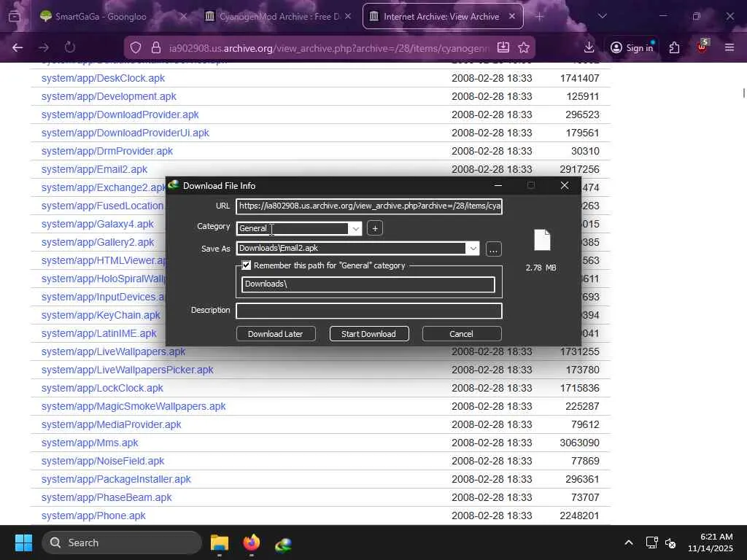This screenshot has width=747, height=560.
Task: Open system/app/LiveWallpapersPicker.apk link
Action: click(x=127, y=370)
